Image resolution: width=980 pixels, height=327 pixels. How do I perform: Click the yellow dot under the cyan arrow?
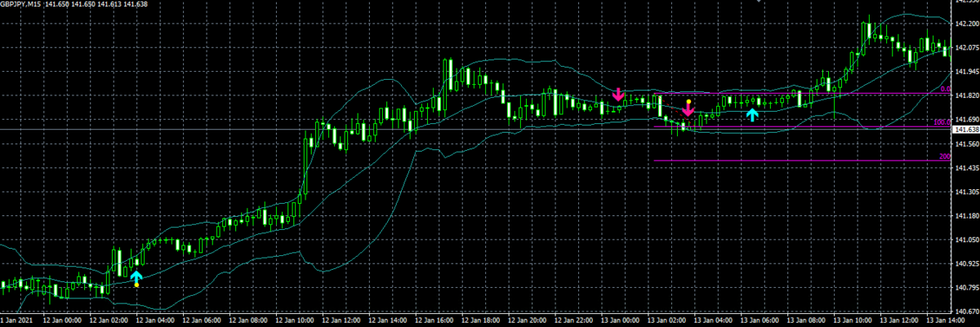click(136, 285)
